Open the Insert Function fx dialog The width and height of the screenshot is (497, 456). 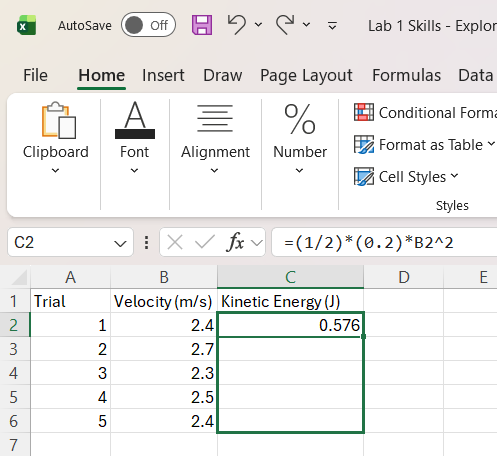(x=235, y=242)
